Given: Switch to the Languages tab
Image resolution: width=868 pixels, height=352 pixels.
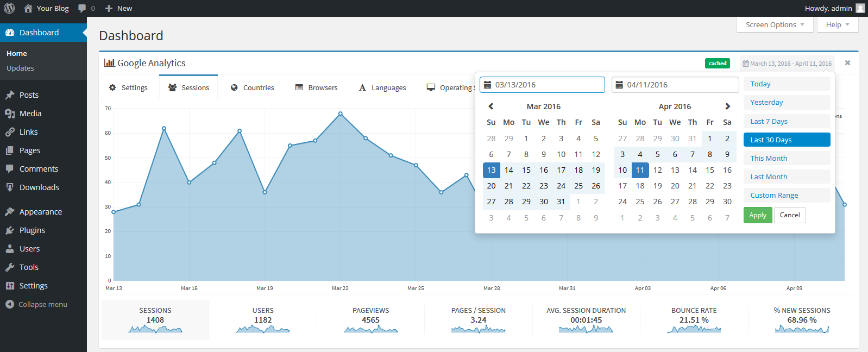Looking at the screenshot, I should (382, 87).
